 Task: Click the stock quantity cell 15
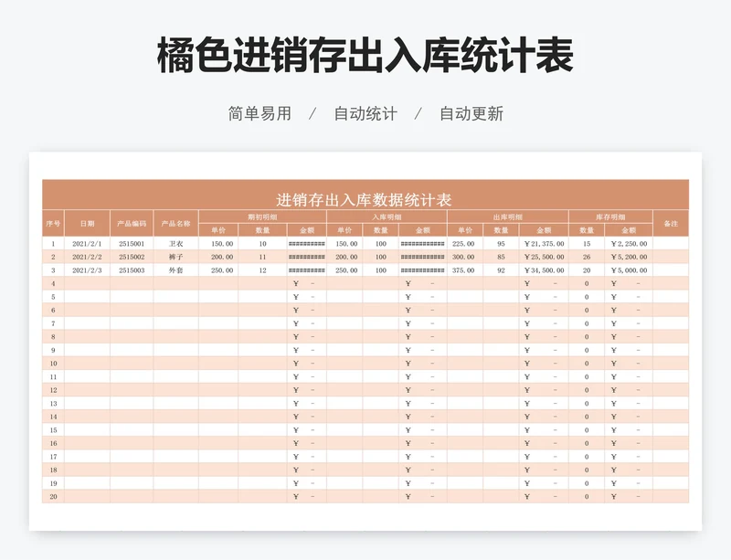click(x=587, y=244)
